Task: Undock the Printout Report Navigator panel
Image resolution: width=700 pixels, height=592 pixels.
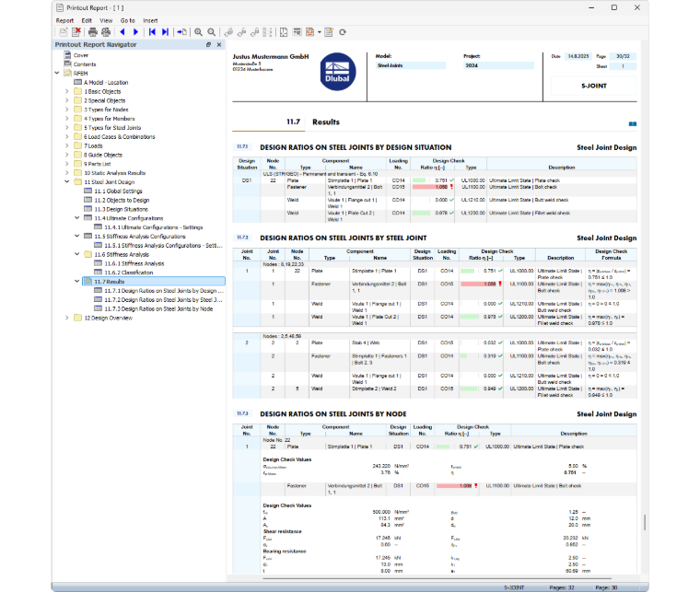Action: pos(208,44)
